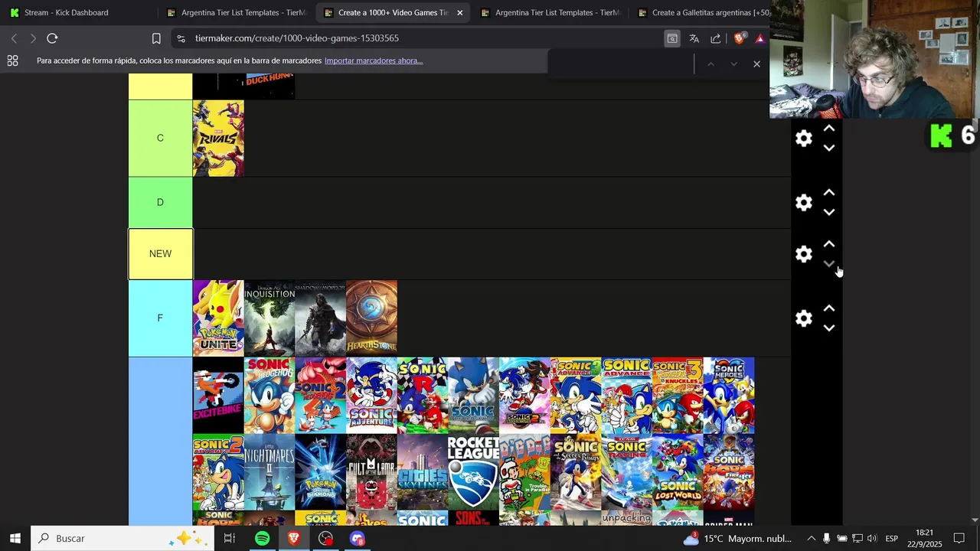The height and width of the screenshot is (551, 980).
Task: Reload the tiermaker page
Action: pos(52,38)
